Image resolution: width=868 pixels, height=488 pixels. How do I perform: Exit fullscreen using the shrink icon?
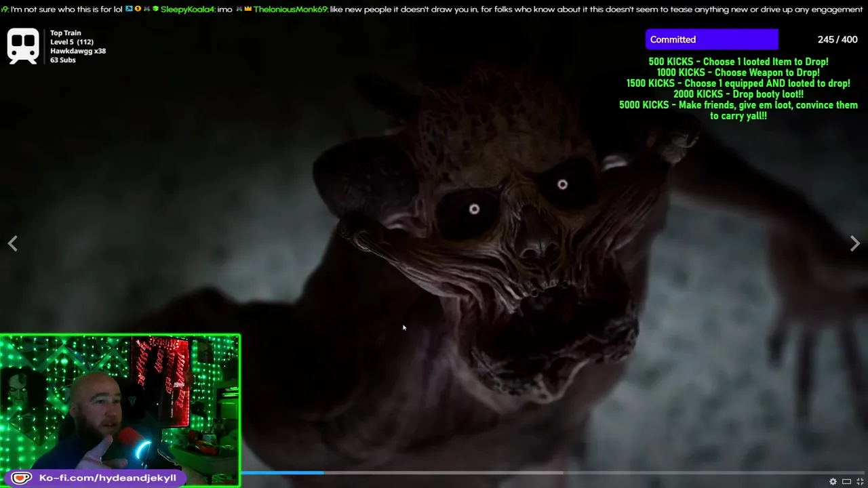pyautogui.click(x=860, y=481)
